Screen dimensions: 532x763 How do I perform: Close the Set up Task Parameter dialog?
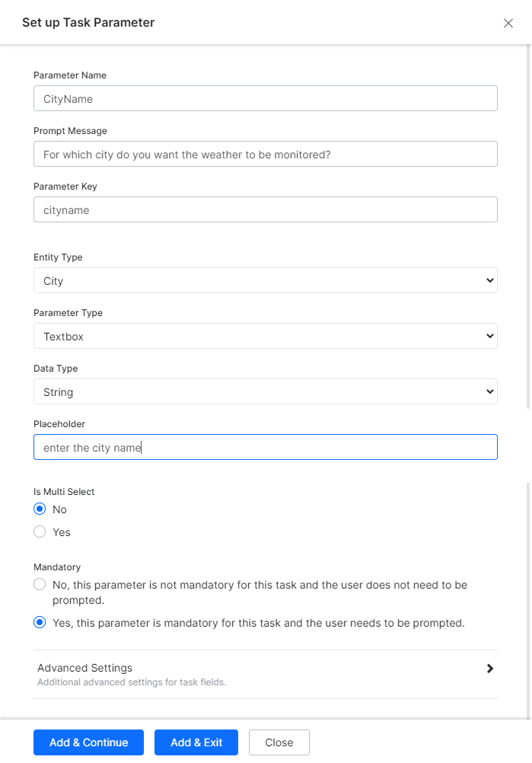pyautogui.click(x=508, y=23)
